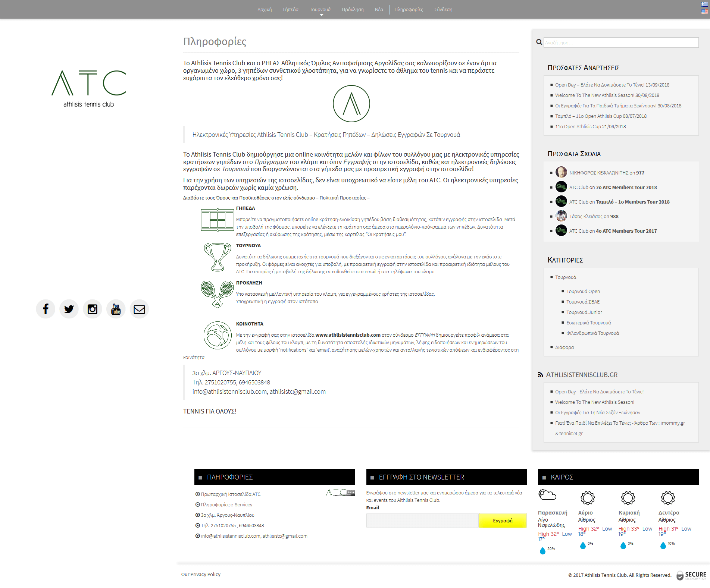Click footer email info@athlisistennisclub.com
710x588 pixels.
(231, 536)
